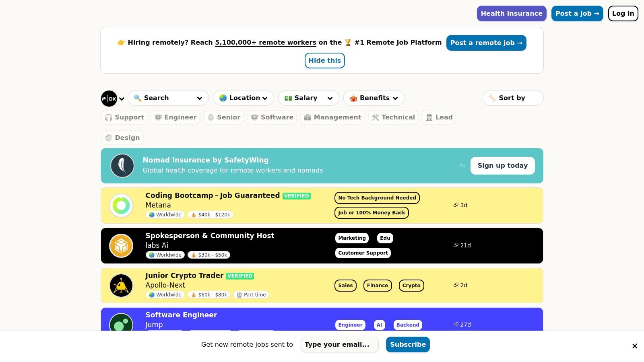Click the Apollo-Next company name
This screenshot has width=644, height=362.
(165, 285)
